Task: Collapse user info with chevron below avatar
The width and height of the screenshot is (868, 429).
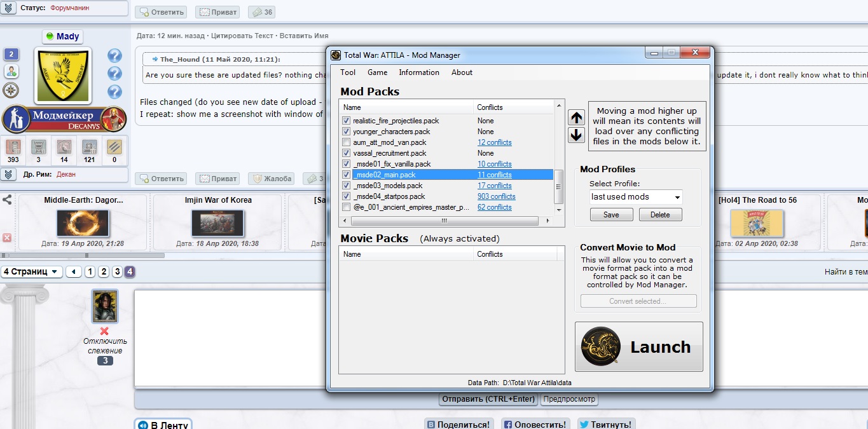Action: tap(8, 174)
